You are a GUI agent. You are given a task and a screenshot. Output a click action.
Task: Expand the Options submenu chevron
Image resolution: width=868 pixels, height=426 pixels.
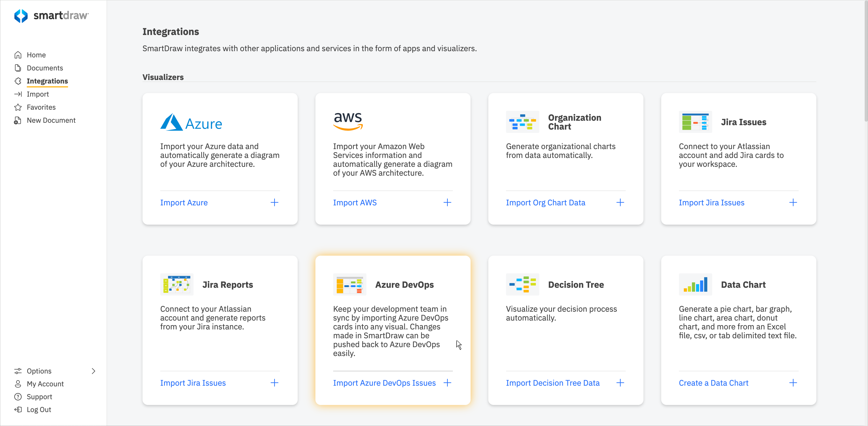click(93, 371)
